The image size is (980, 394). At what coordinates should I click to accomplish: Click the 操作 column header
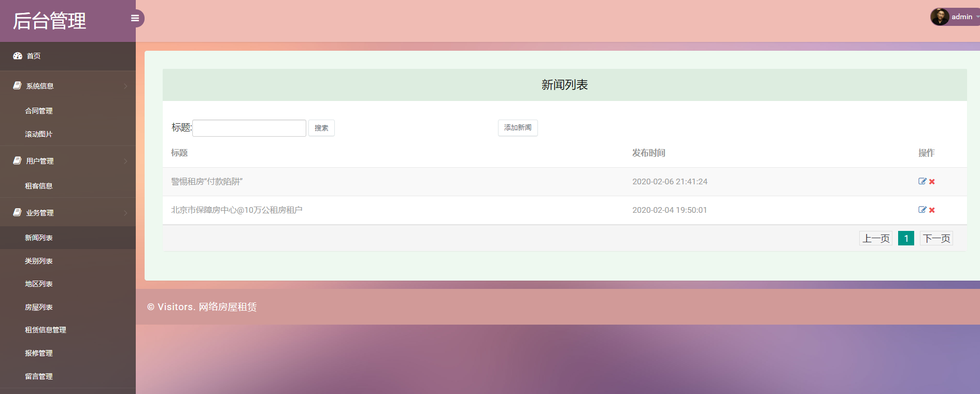click(x=927, y=153)
